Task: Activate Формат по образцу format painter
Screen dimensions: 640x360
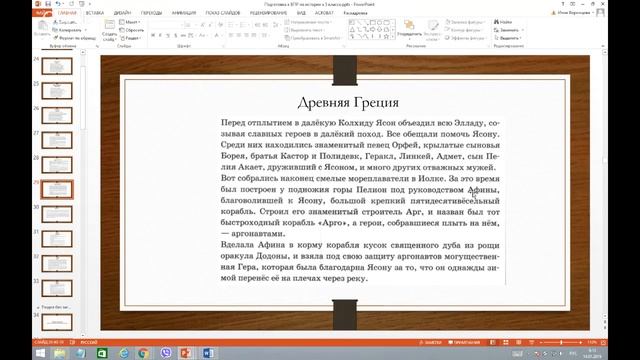Action: pyautogui.click(x=74, y=38)
